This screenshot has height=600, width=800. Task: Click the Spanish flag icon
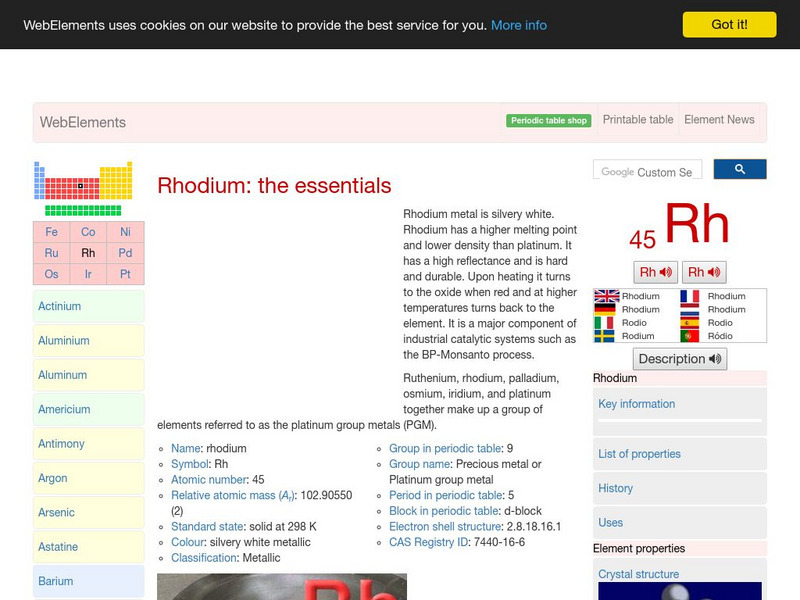click(690, 323)
